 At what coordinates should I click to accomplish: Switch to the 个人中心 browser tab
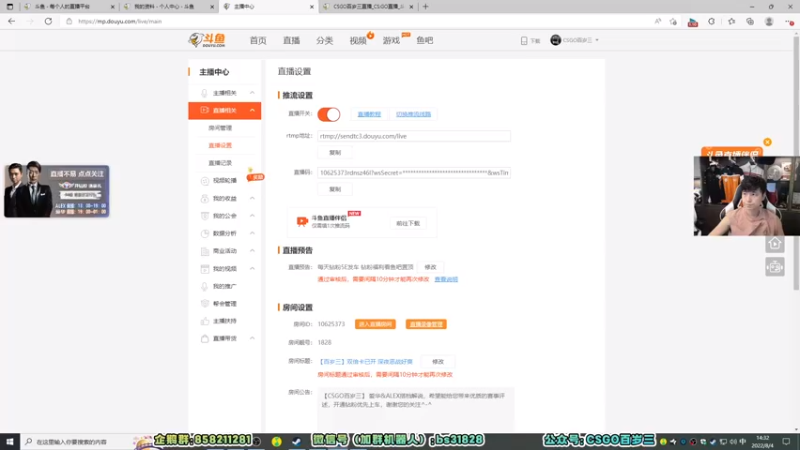point(168,7)
